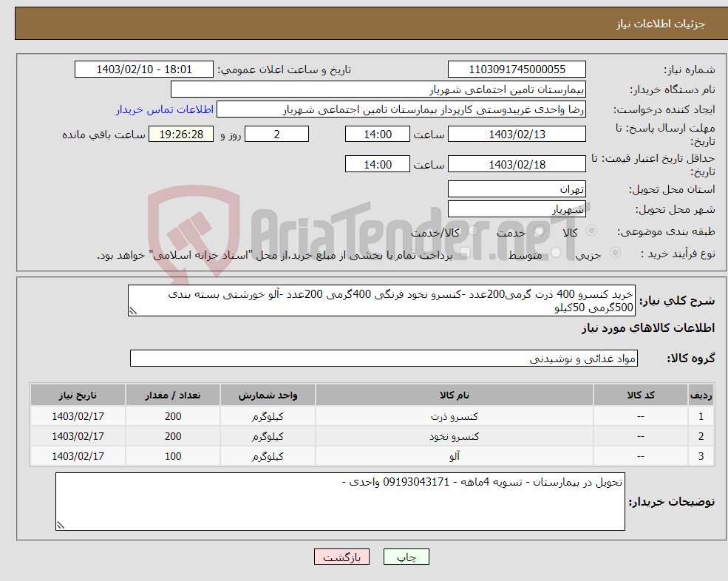This screenshot has width=728, height=581.
Task: Click the price validity date 1403/02/18 field
Action: pyautogui.click(x=517, y=164)
